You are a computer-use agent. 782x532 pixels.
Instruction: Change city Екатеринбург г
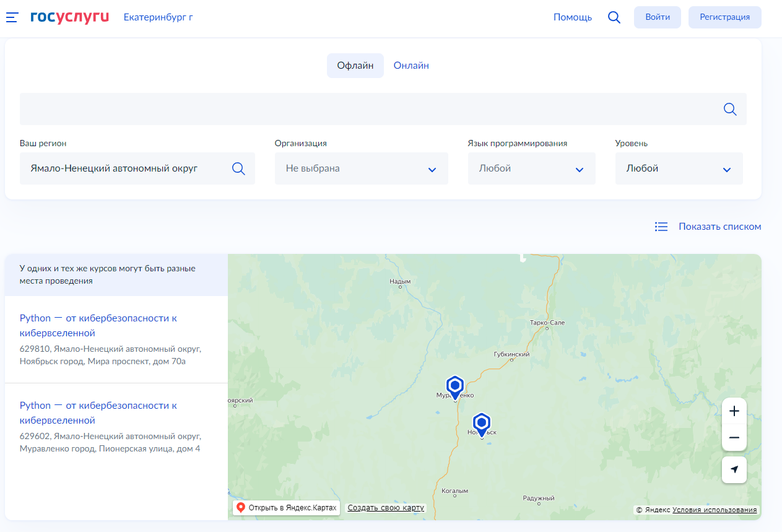(159, 17)
